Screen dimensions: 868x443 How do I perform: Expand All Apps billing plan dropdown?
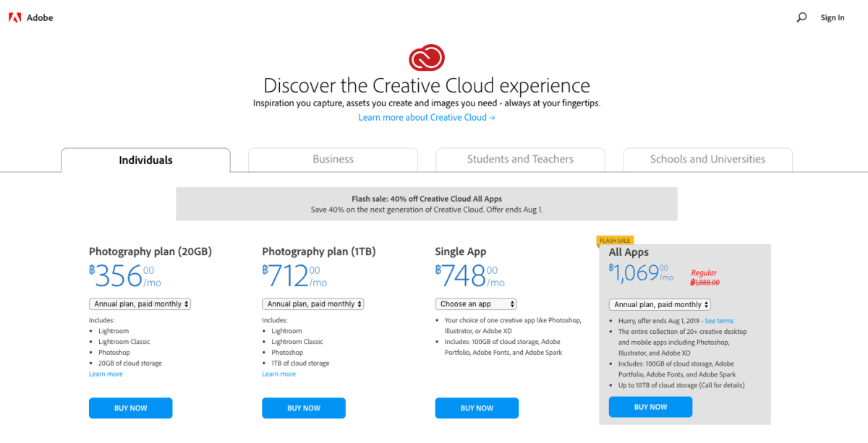[x=660, y=305]
